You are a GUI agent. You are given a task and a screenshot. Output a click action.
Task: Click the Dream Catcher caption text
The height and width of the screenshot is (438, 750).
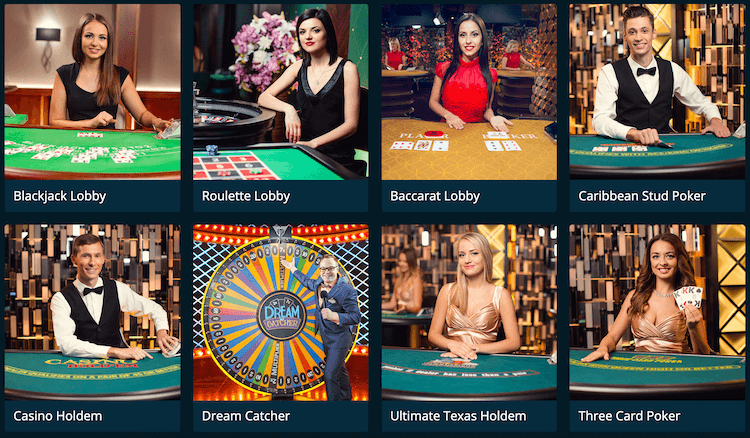click(x=246, y=416)
